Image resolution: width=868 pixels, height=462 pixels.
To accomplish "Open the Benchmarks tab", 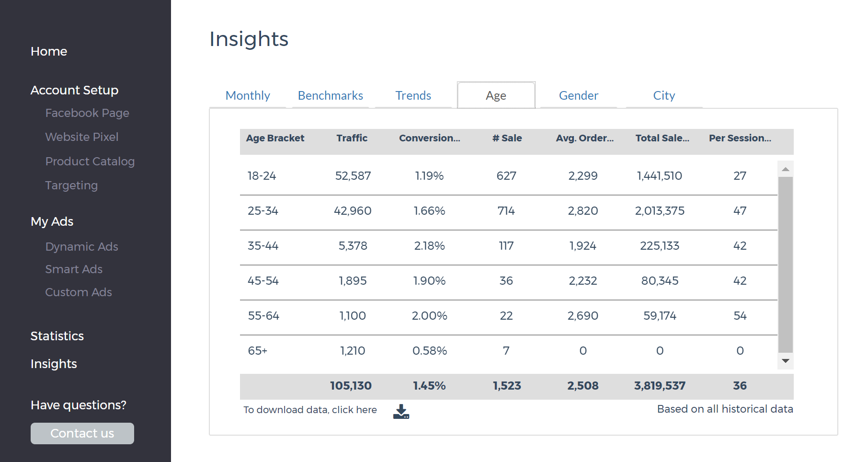I will pos(330,95).
